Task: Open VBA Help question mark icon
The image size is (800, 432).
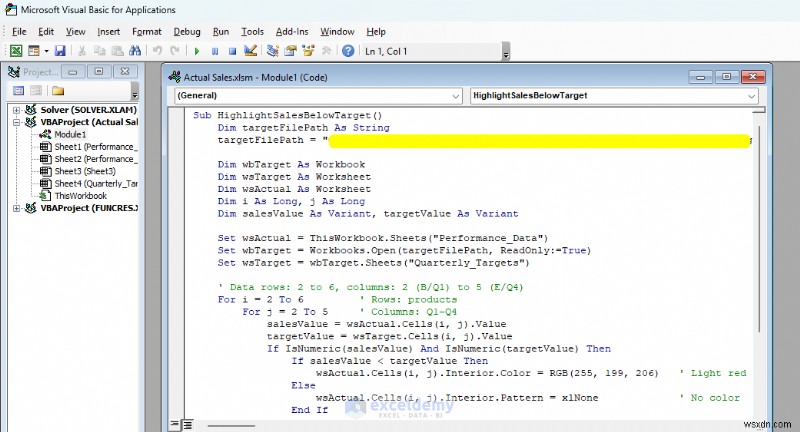Action: [348, 51]
